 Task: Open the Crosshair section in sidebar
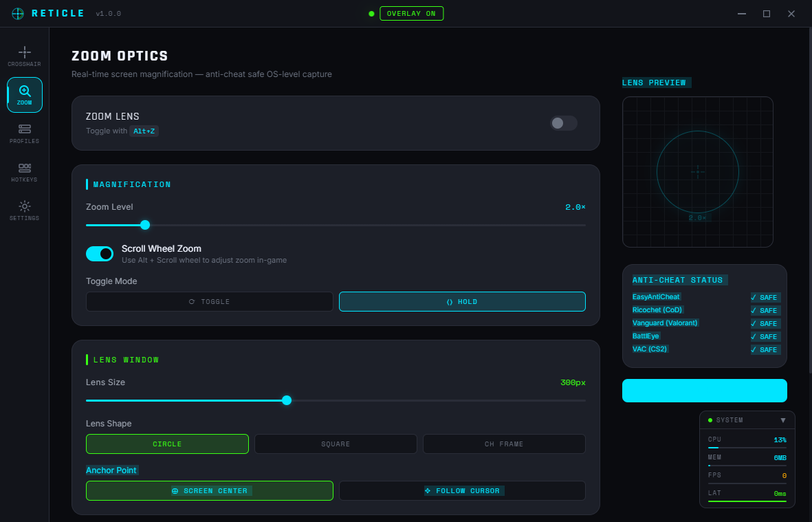(24, 56)
